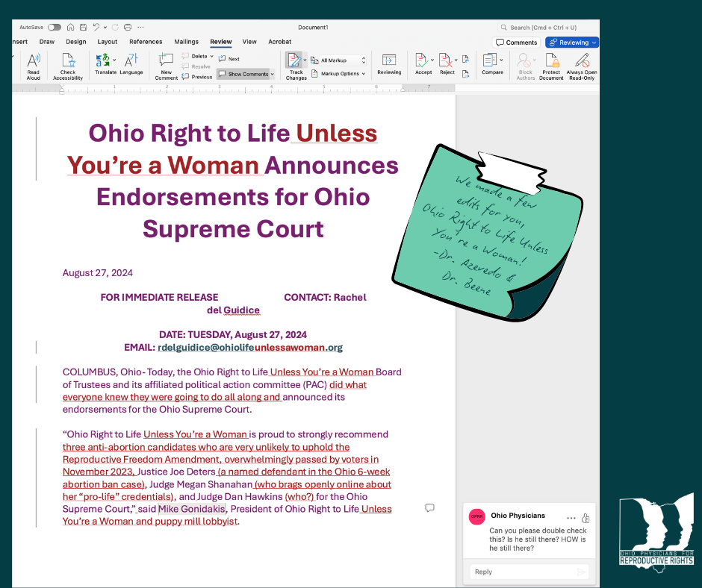Expand the Show Comments dropdown arrow
702x588 pixels.
click(272, 74)
